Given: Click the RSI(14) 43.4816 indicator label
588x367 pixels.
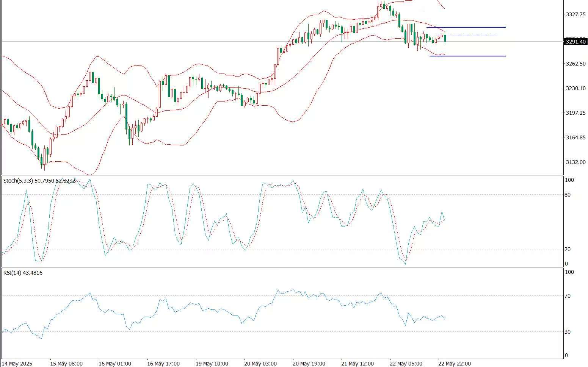Looking at the screenshot, I should [23, 273].
